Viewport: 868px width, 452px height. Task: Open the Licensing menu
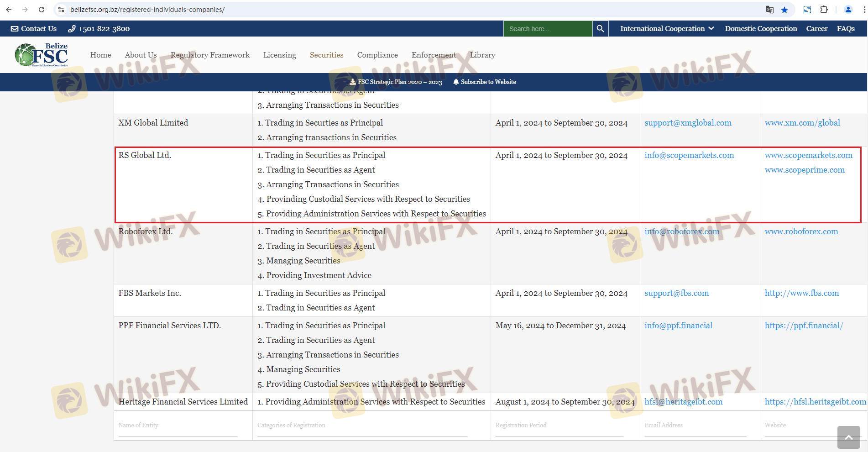pos(279,55)
